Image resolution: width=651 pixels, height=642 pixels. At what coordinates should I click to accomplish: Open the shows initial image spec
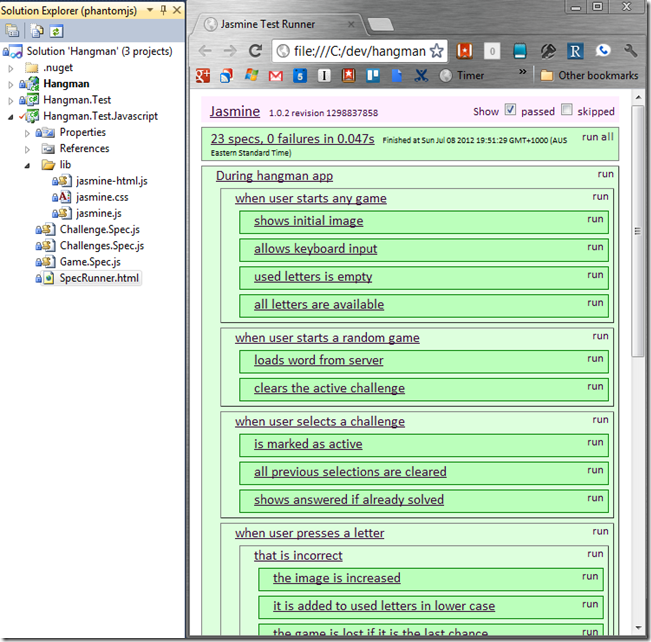click(308, 221)
